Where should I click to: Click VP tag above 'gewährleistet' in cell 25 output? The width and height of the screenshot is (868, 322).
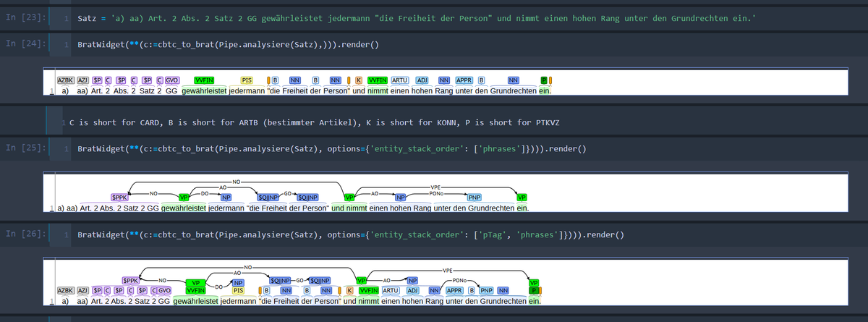coord(184,198)
